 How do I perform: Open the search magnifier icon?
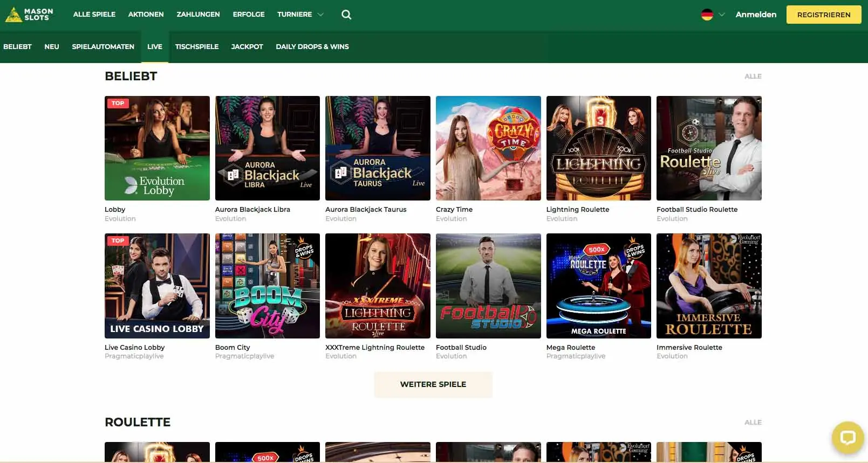[x=346, y=15]
